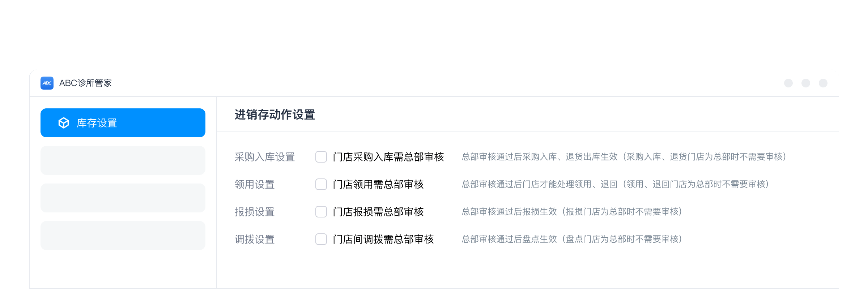Click the 门店报损需总部审核 label text
The width and height of the screenshot is (868, 289).
point(378,212)
